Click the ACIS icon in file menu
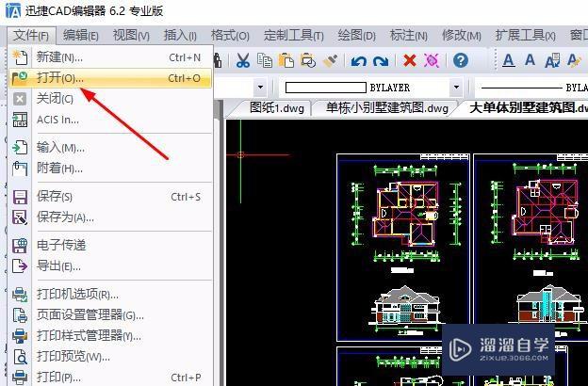Screen dimensions: 588x386 tap(20, 120)
